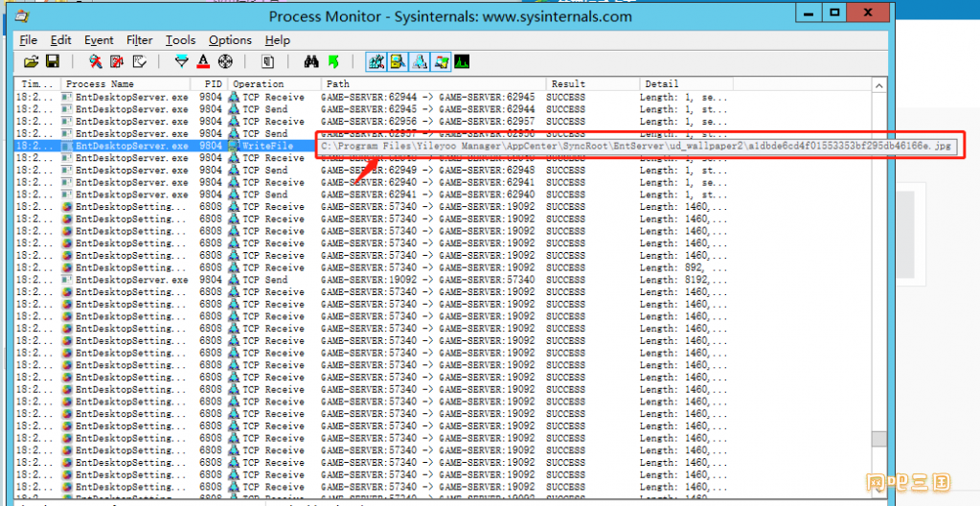Click the Length: 892 detail cell
980x506 pixels.
683,267
